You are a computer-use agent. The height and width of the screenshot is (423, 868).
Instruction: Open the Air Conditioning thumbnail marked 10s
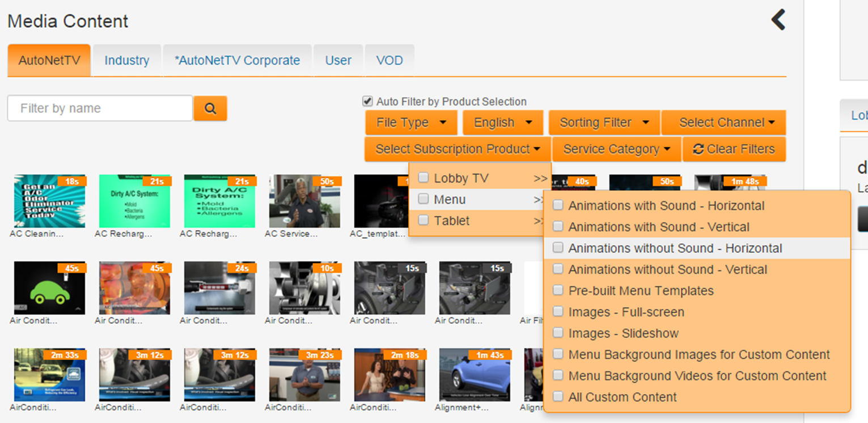pyautogui.click(x=304, y=288)
